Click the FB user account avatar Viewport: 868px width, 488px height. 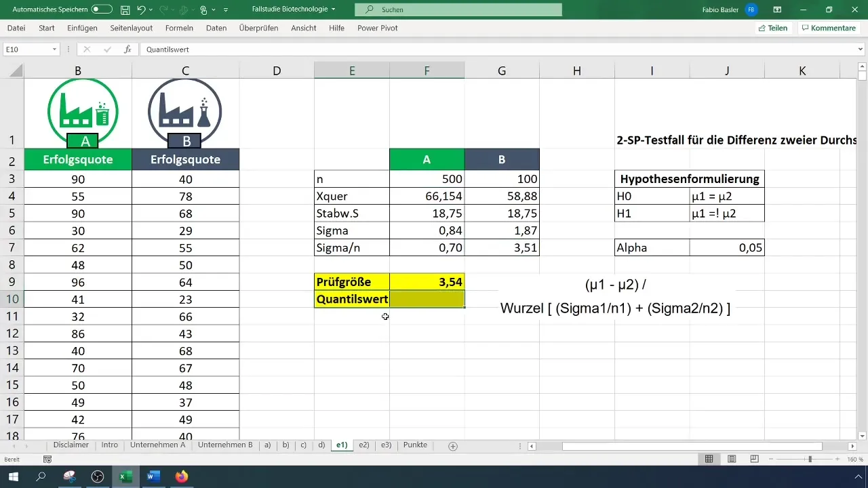pos(751,9)
